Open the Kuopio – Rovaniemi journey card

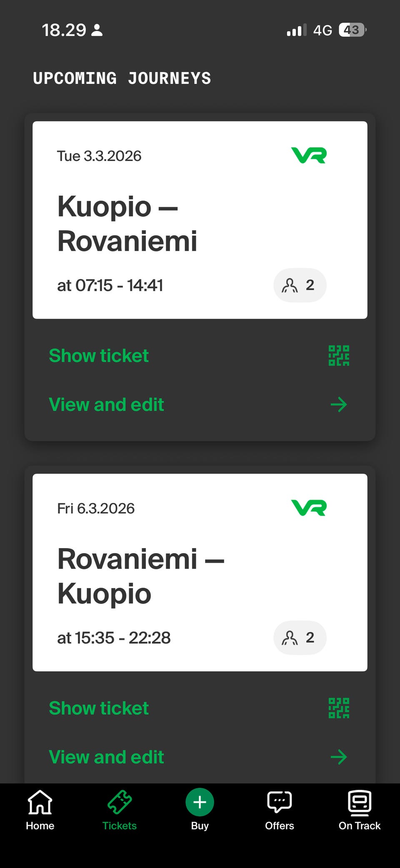[167, 224]
